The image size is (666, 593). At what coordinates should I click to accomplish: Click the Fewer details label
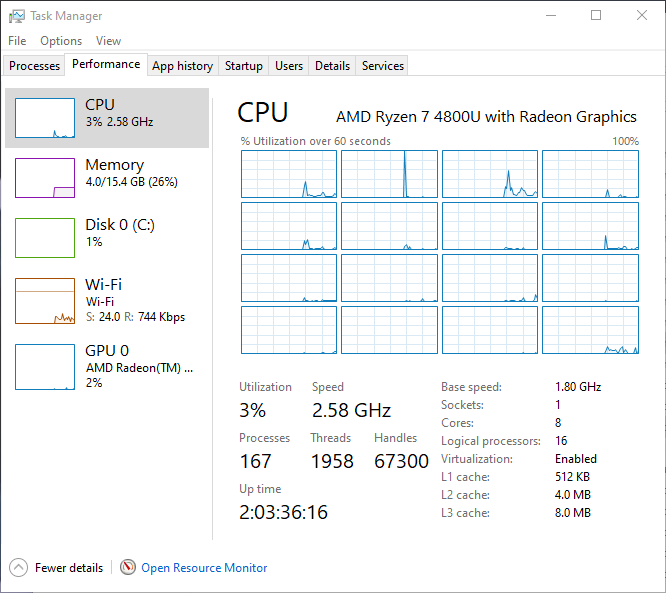69,568
